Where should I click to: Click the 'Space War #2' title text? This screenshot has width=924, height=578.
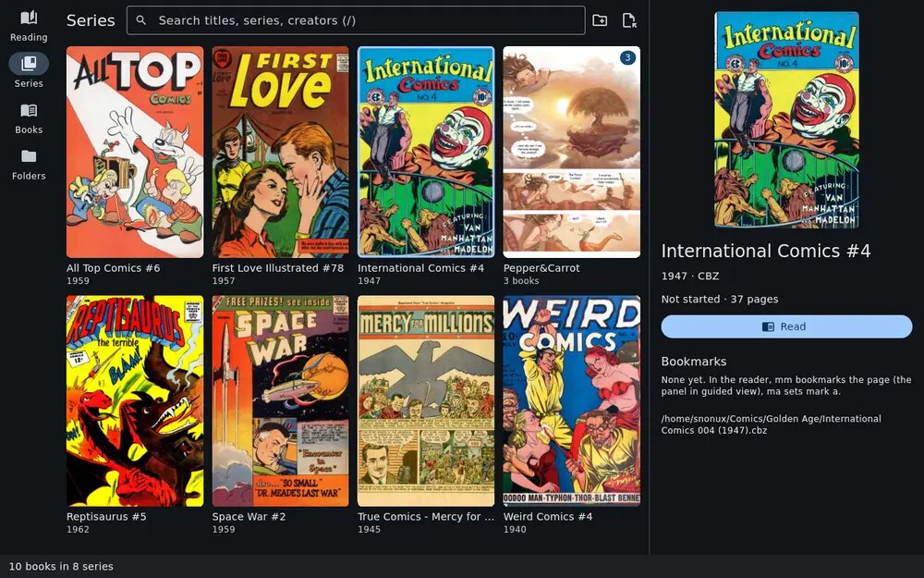point(249,517)
